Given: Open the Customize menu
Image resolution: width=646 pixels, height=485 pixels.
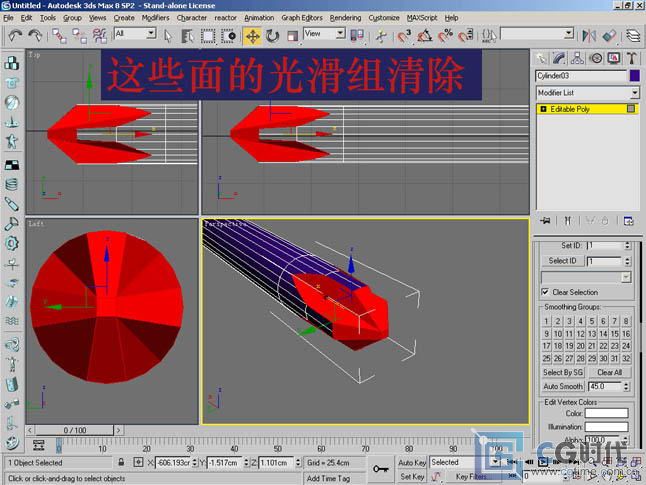Looking at the screenshot, I should coord(384,18).
